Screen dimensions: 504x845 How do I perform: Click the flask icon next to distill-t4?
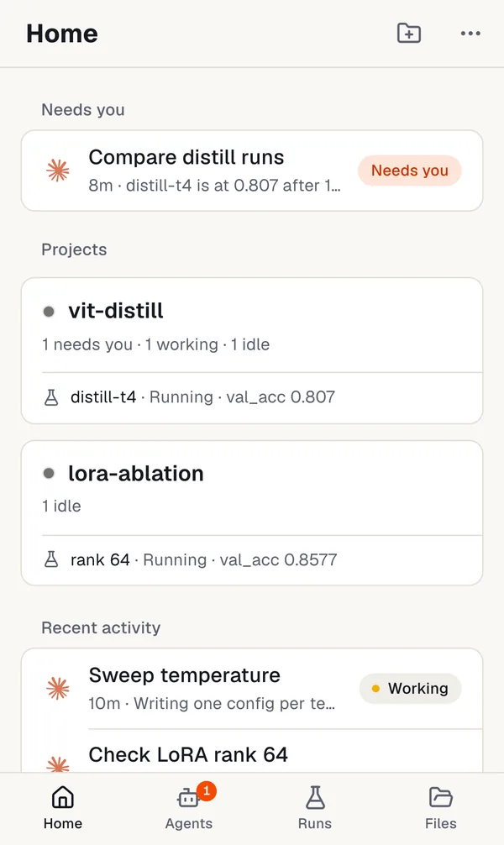51,397
